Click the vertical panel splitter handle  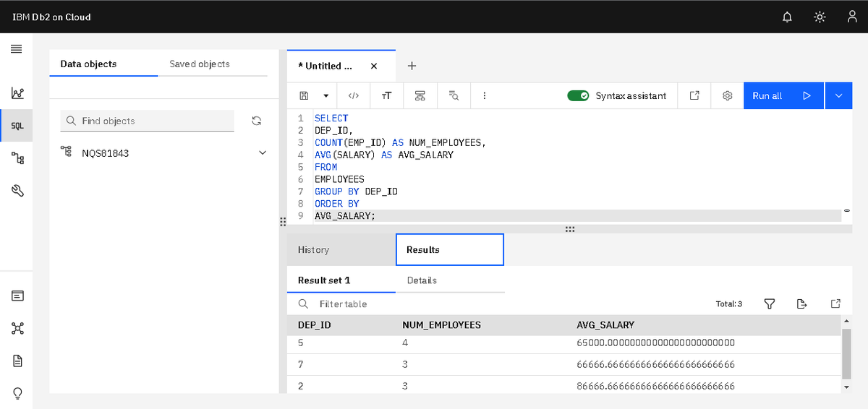tap(283, 221)
